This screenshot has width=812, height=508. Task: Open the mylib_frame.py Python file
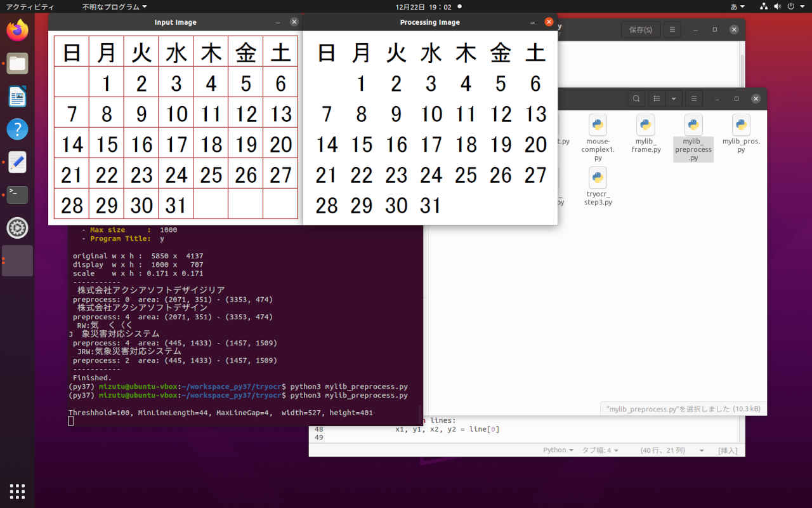[646, 126]
